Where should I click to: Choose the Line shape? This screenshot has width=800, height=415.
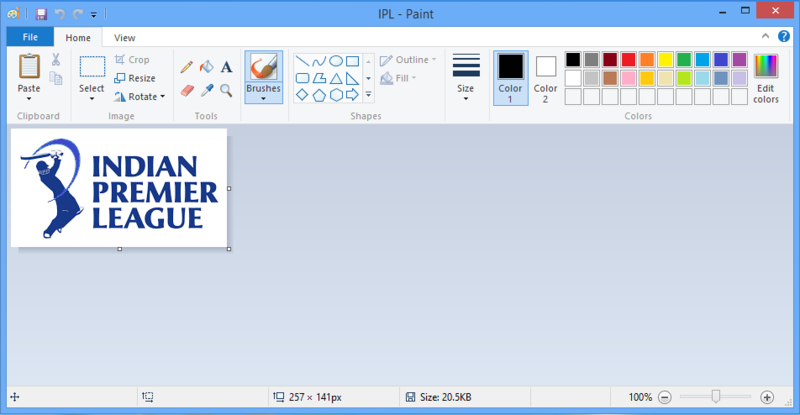tap(302, 61)
